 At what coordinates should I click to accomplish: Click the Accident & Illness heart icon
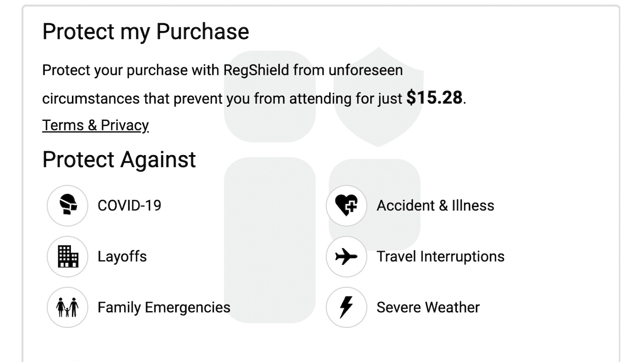click(346, 205)
